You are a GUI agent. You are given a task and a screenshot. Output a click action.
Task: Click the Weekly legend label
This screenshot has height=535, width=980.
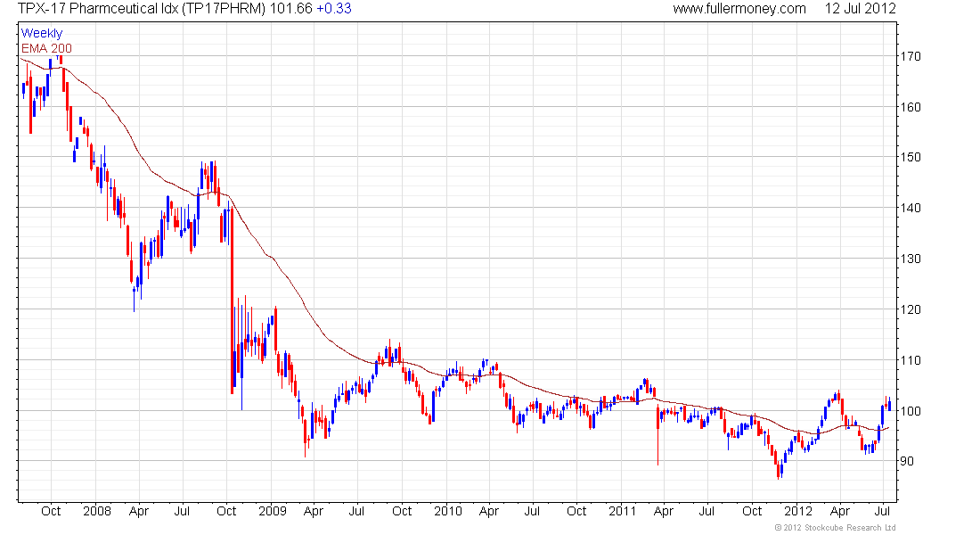42,33
